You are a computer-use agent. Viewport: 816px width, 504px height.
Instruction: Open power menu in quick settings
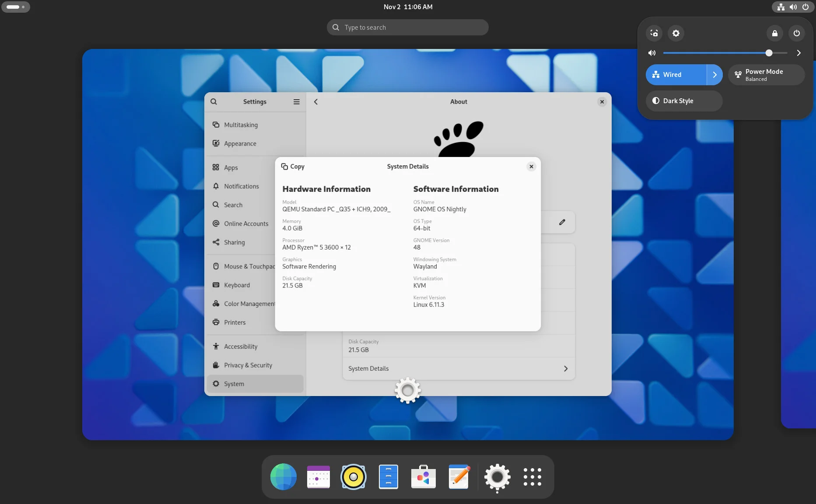point(796,33)
